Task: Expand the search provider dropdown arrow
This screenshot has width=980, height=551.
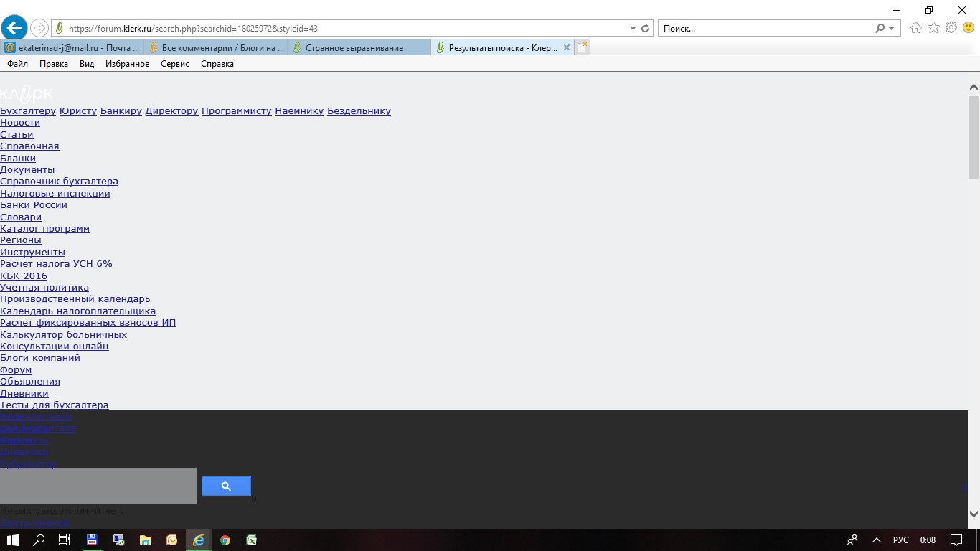Action: [x=892, y=29]
